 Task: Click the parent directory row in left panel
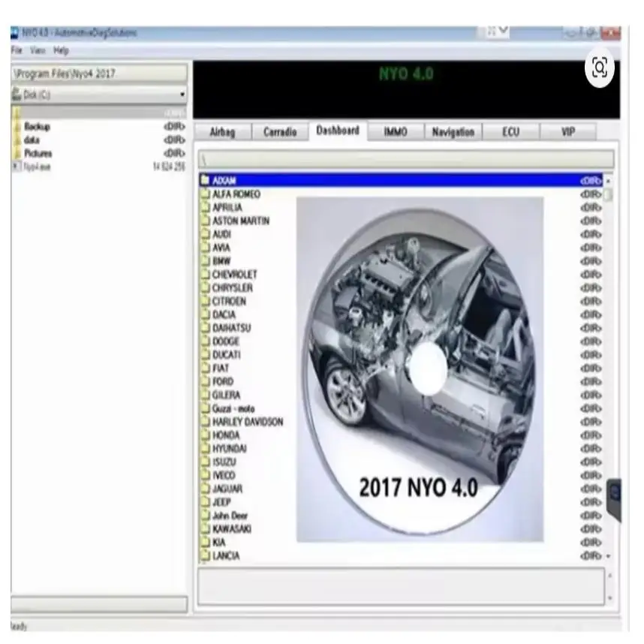click(x=99, y=113)
